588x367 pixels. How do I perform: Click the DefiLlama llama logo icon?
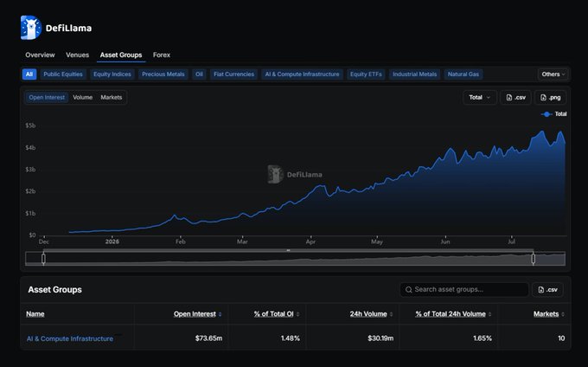point(30,28)
